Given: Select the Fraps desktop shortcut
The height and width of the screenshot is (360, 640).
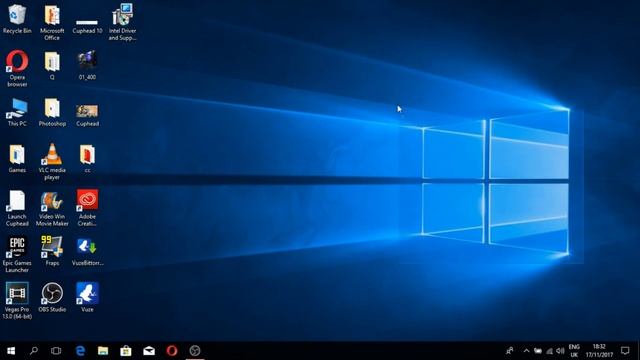Looking at the screenshot, I should (52, 251).
